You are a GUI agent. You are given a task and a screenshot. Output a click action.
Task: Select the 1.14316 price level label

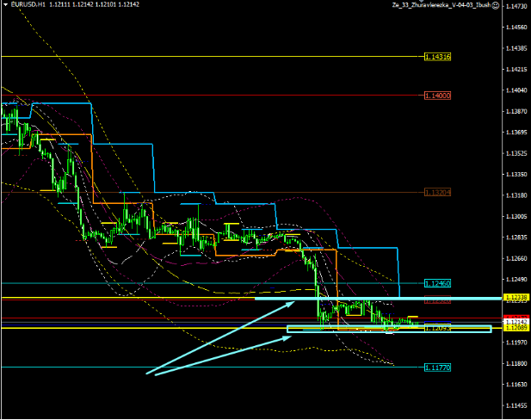(438, 57)
